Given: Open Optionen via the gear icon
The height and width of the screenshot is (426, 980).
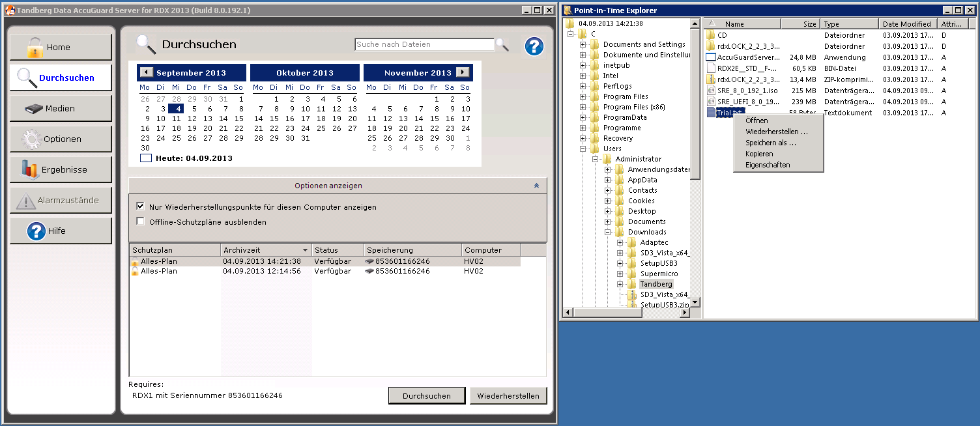Looking at the screenshot, I should click(x=31, y=139).
